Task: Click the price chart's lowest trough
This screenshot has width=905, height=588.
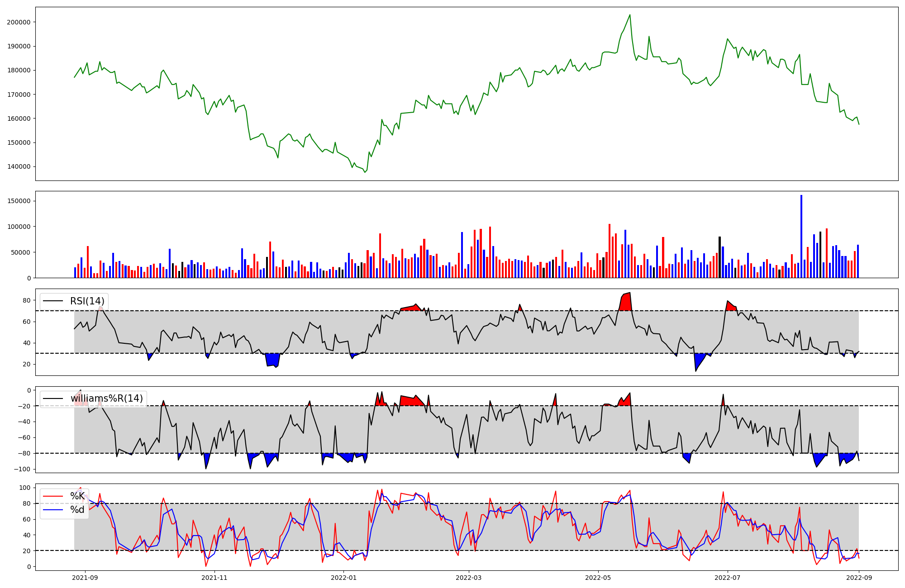Action: 365,172
